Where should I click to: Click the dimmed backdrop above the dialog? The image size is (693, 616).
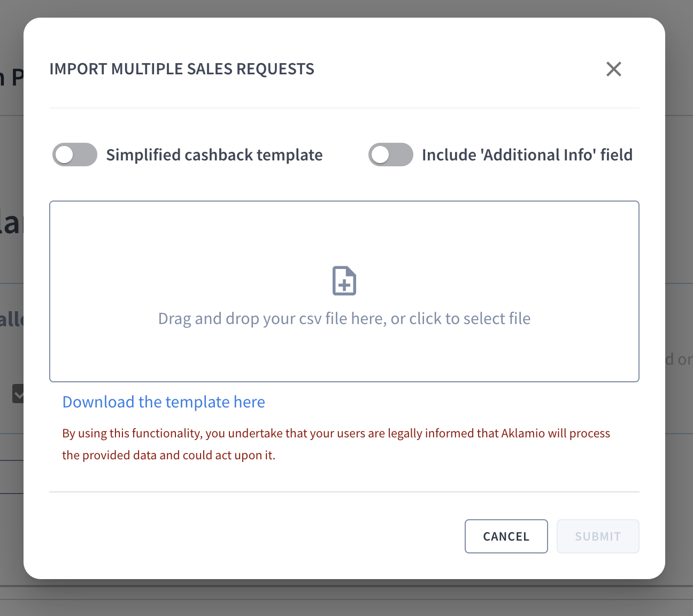pyautogui.click(x=346, y=8)
